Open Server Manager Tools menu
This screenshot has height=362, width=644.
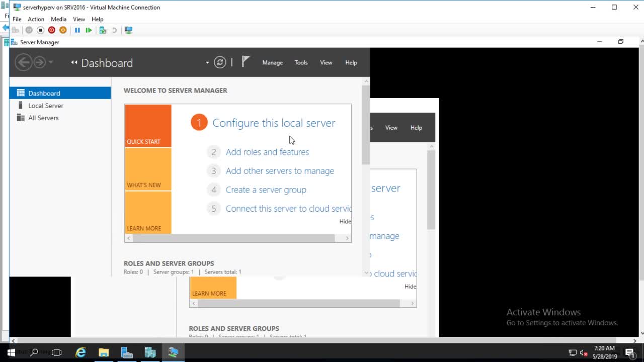[301, 62]
